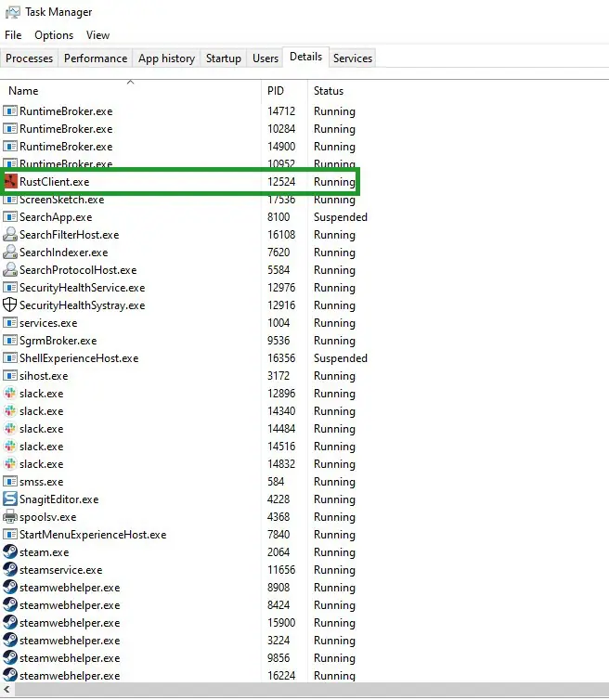
Task: Switch to the Performance tab
Action: click(x=96, y=58)
